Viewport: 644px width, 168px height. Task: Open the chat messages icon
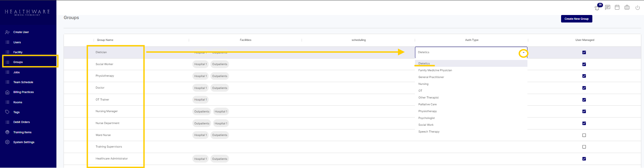[608, 7]
